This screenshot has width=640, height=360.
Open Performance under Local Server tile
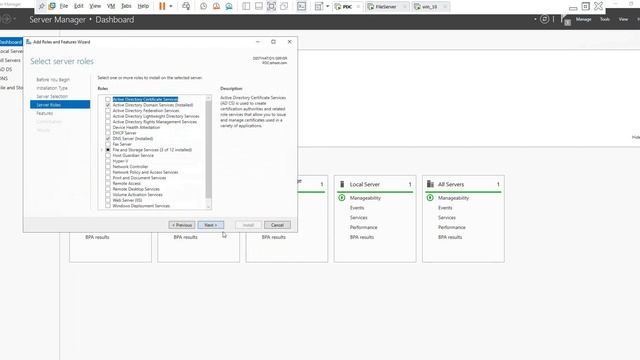pos(363,227)
